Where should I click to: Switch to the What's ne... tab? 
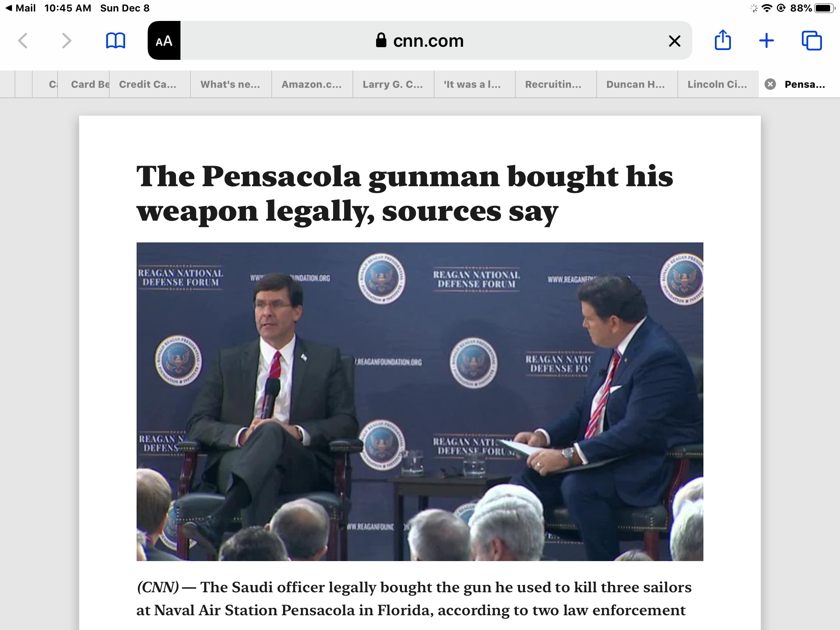click(x=231, y=84)
